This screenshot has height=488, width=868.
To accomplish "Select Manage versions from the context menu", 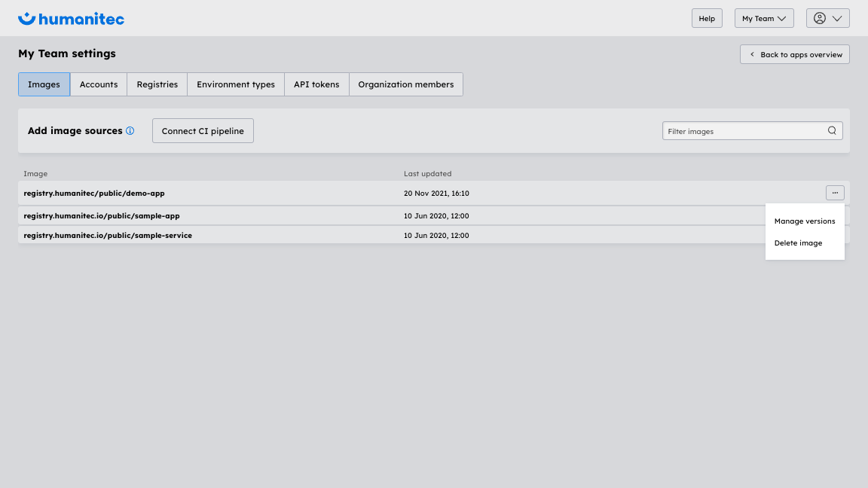I will (x=805, y=221).
